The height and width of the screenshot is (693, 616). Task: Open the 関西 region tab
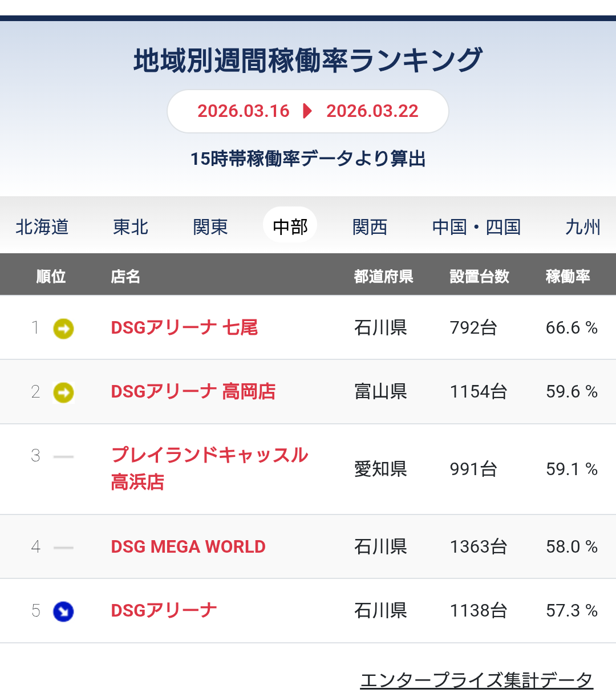(370, 226)
